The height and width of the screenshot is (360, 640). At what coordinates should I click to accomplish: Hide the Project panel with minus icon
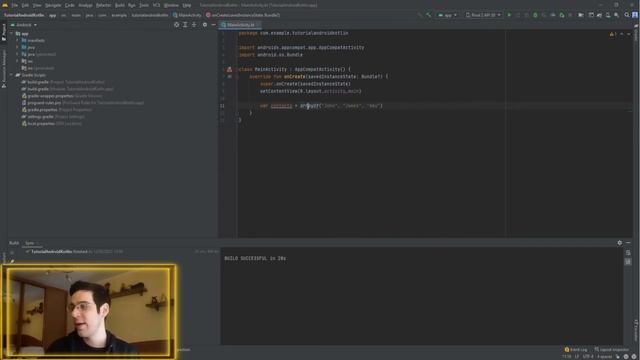click(x=213, y=25)
